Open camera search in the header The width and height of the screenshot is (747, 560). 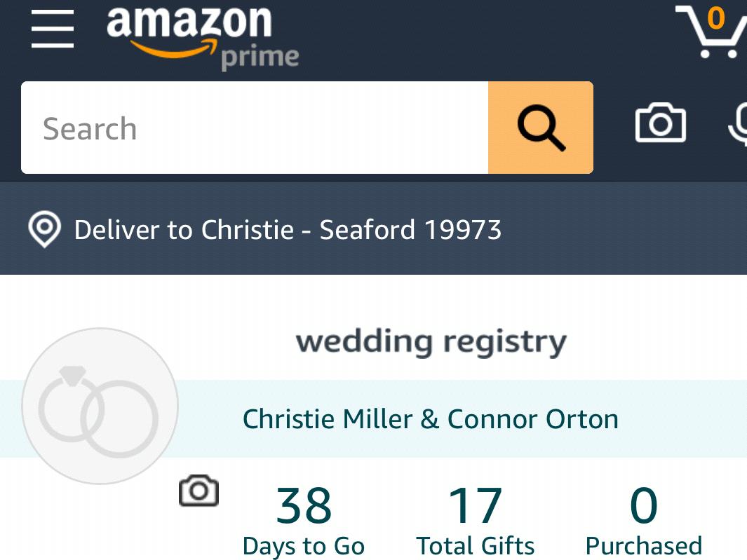coord(660,123)
